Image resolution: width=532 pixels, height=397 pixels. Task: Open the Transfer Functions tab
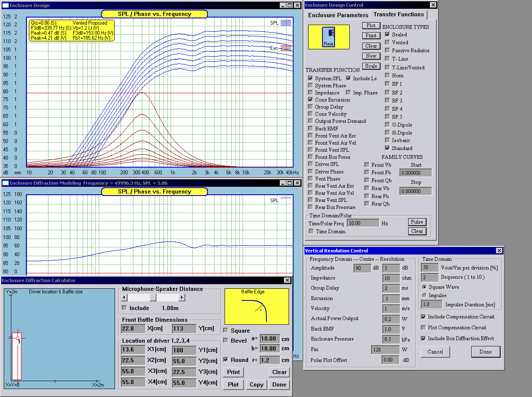399,15
